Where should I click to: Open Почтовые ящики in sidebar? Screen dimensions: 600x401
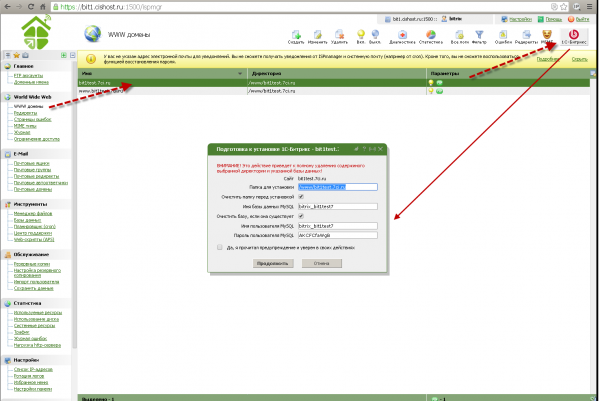pyautogui.click(x=32, y=163)
